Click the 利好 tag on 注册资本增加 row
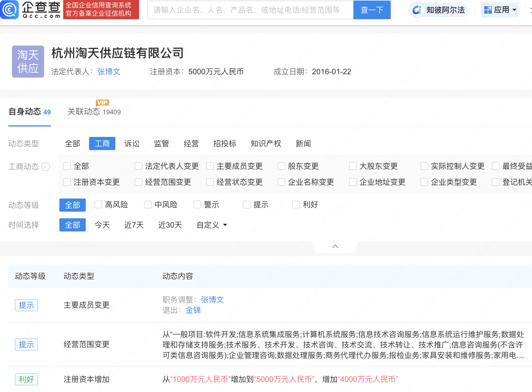The width and height of the screenshot is (532, 392). tap(26, 379)
